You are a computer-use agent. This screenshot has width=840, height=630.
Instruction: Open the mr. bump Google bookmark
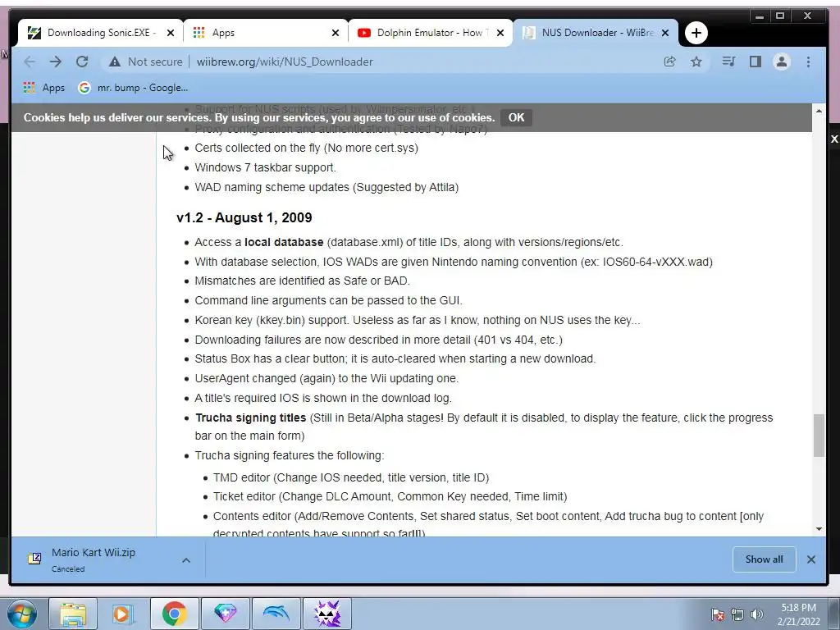point(133,87)
